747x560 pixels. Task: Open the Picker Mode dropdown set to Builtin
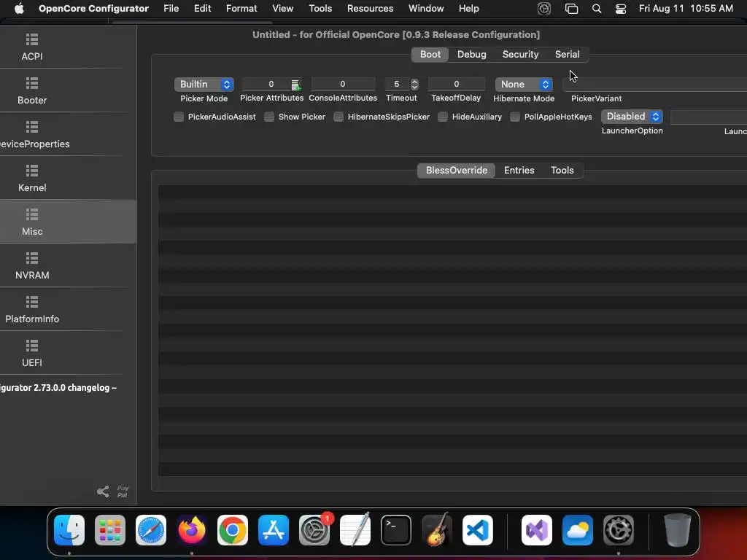click(204, 85)
